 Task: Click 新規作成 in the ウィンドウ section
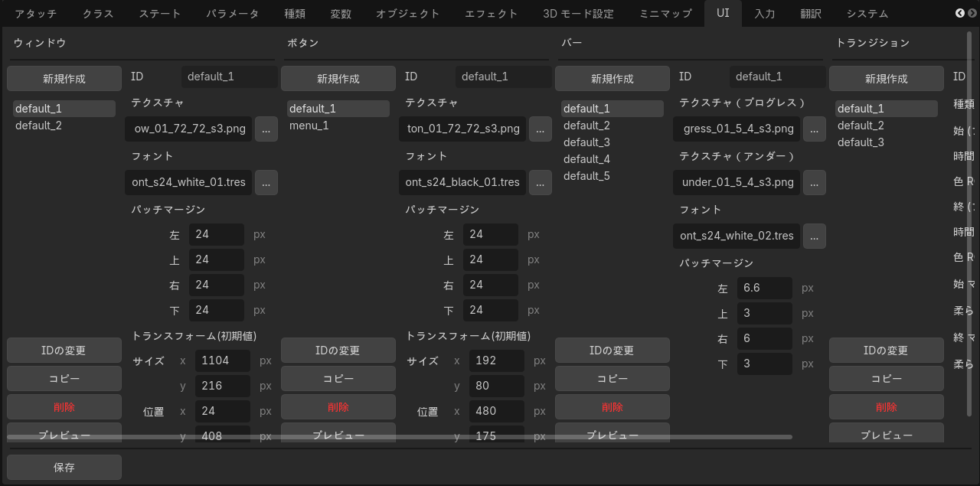point(64,79)
